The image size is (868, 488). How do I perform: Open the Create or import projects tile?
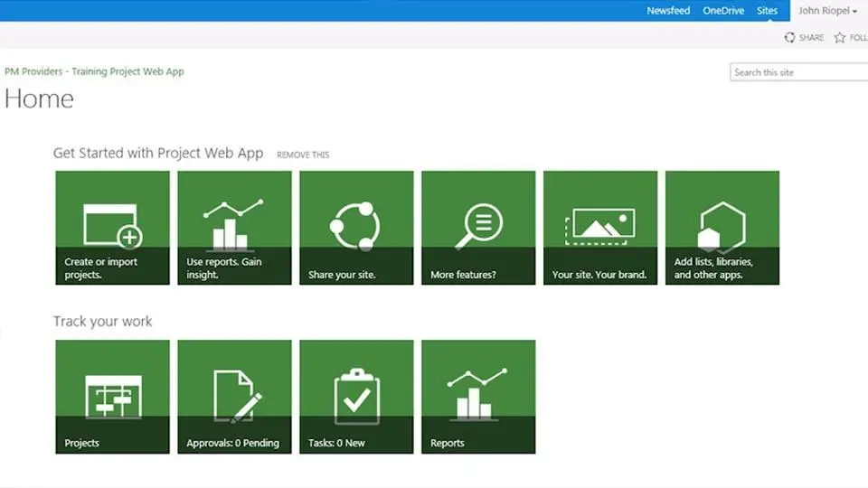click(112, 228)
